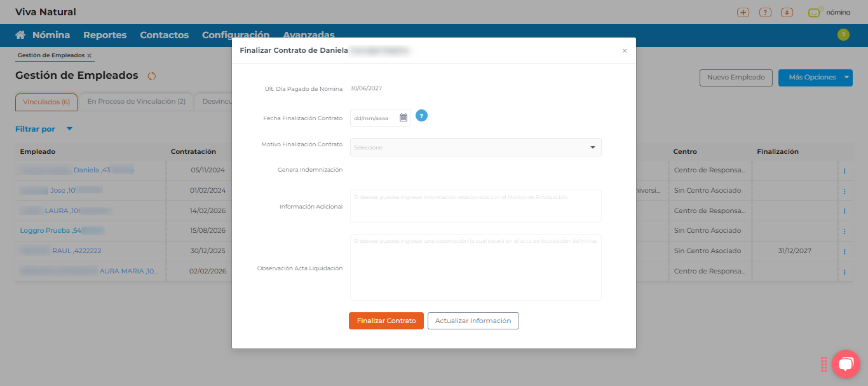
Task: Open the calendar picker for contract end date
Action: (x=403, y=118)
